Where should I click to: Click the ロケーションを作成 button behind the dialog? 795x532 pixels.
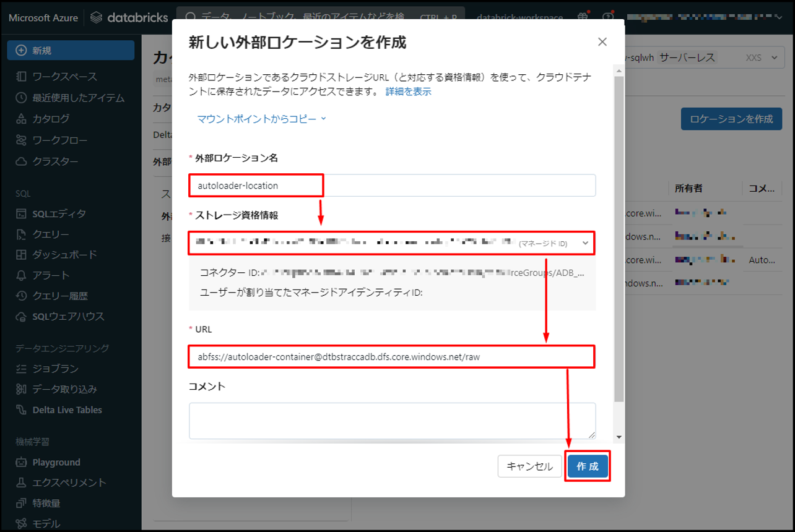click(731, 119)
